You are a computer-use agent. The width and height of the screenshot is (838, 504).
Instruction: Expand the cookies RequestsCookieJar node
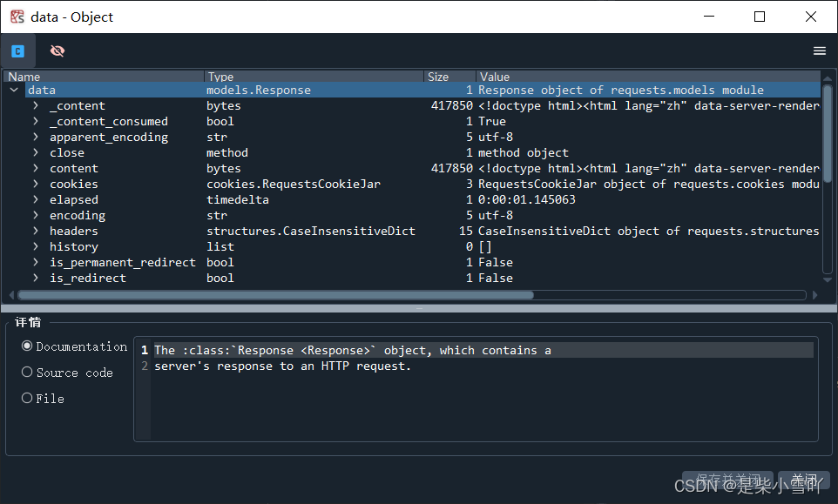(x=34, y=184)
